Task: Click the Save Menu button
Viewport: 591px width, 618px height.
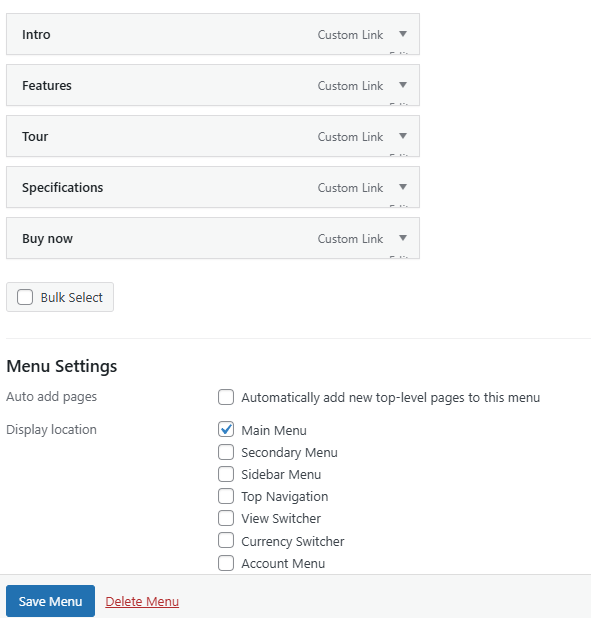Action: pos(50,601)
